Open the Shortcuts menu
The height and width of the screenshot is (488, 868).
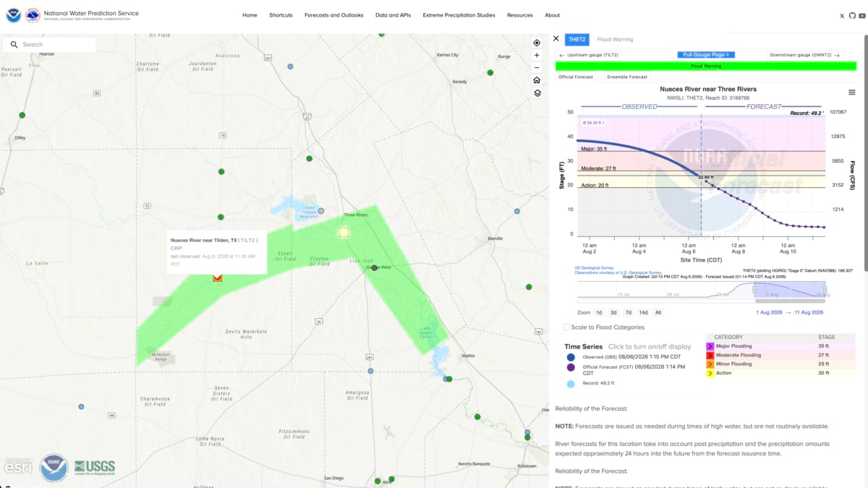(x=281, y=15)
